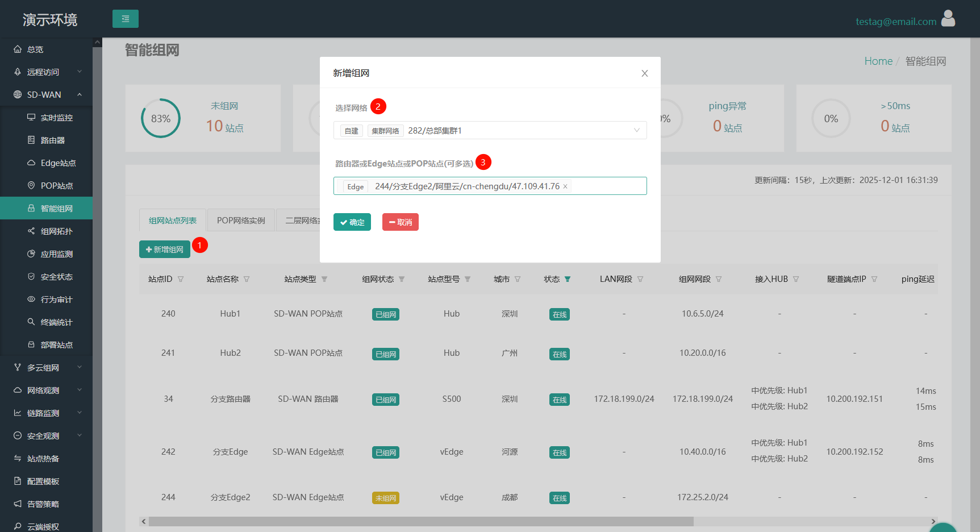Click the scroll right arrow of table
Image resolution: width=980 pixels, height=532 pixels.
[933, 521]
